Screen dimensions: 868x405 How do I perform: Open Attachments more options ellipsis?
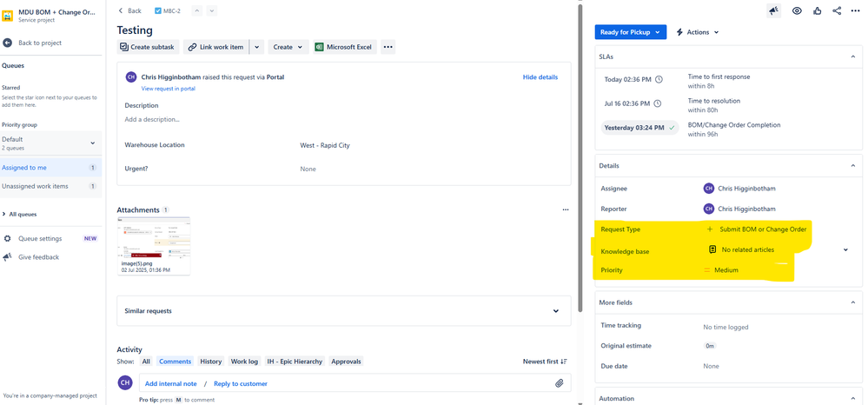tap(565, 210)
